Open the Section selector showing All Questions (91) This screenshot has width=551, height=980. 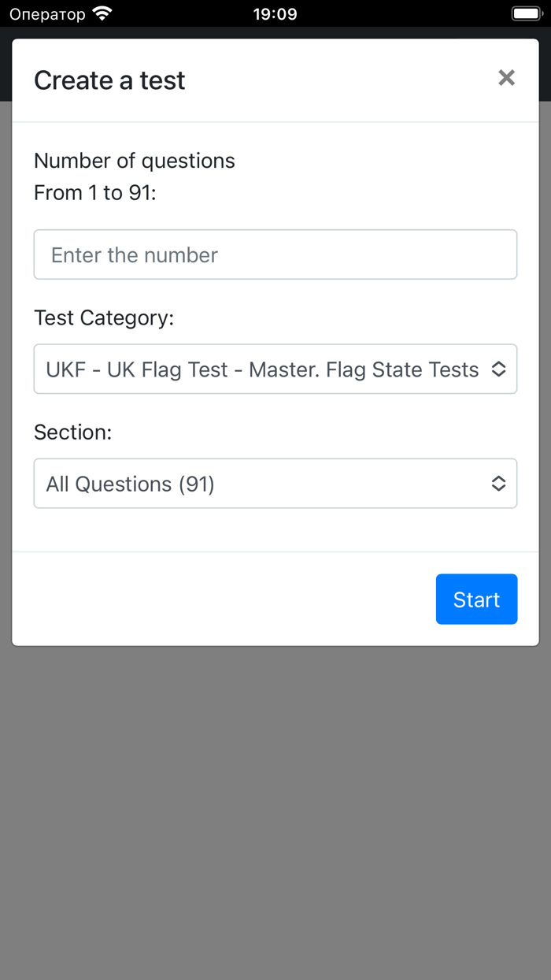pyautogui.click(x=275, y=483)
